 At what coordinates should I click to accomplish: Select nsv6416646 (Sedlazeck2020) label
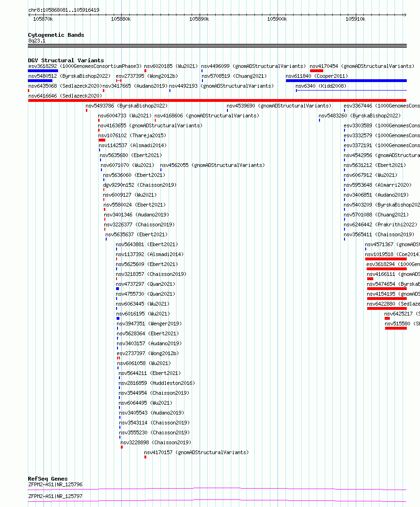pos(65,96)
